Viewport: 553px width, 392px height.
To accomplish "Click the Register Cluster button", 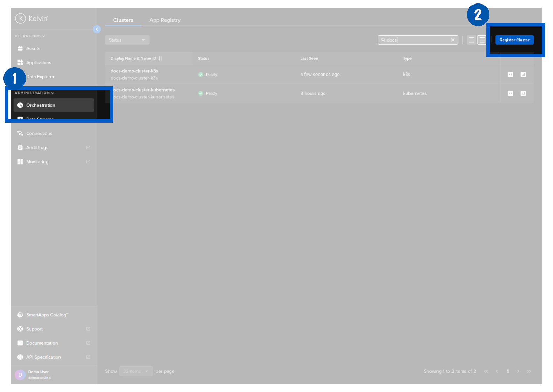I will 514,40.
